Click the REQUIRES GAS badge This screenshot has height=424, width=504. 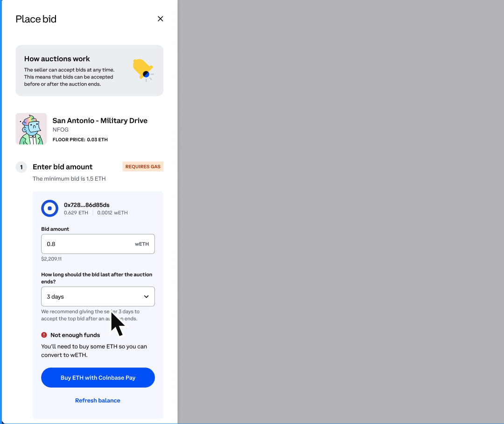pos(143,167)
